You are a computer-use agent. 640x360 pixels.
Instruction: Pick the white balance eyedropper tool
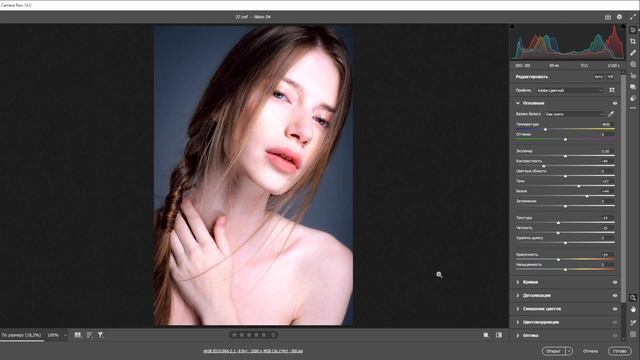[x=611, y=114]
